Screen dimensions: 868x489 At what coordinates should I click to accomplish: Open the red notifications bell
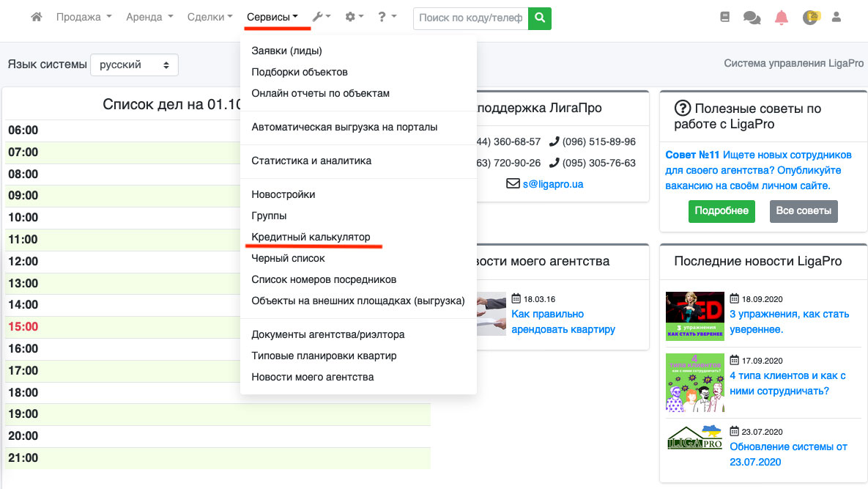[782, 18]
